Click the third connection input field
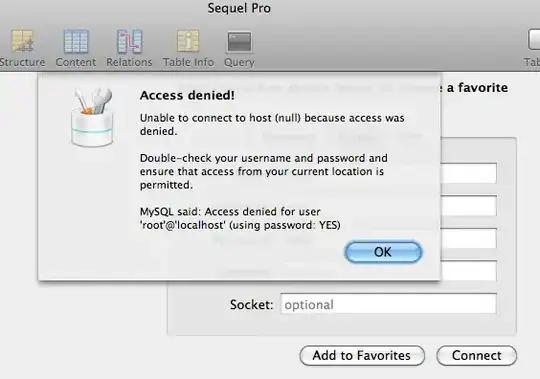 (469, 238)
